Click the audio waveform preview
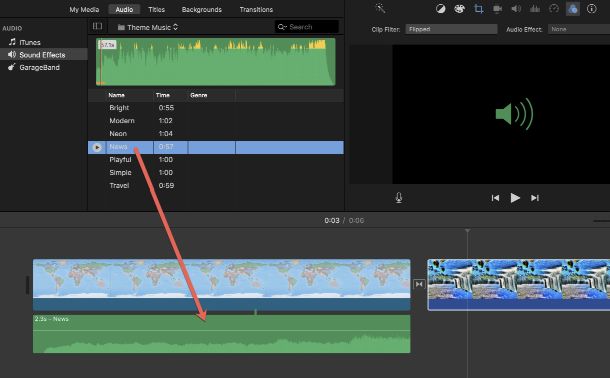The width and height of the screenshot is (610, 378). [216, 62]
